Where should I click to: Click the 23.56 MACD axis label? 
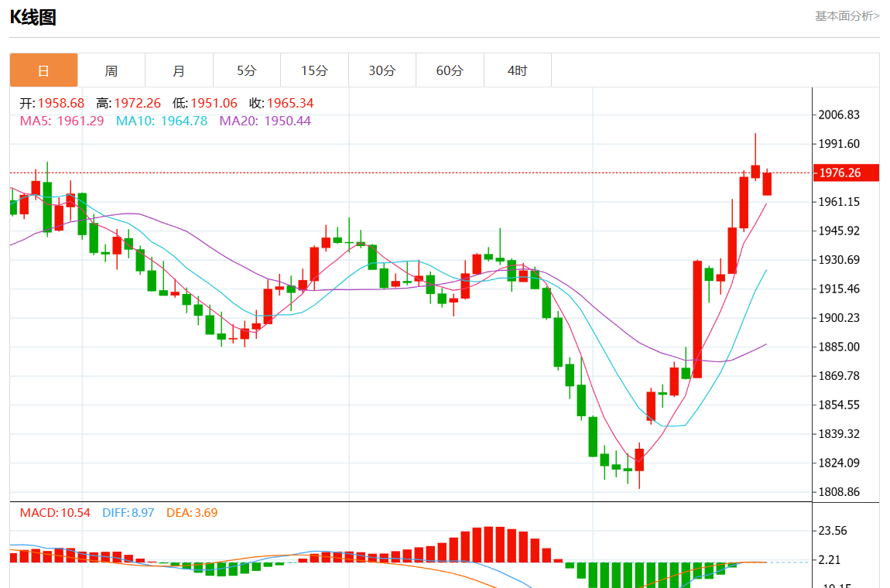(x=833, y=531)
